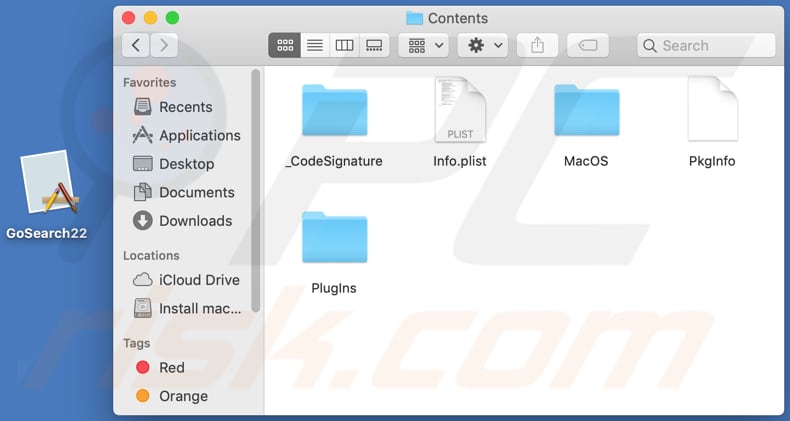The image size is (790, 421).
Task: Focus the Search field
Action: pos(706,45)
